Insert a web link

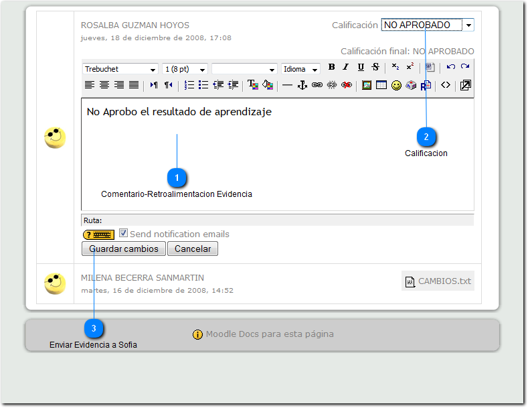(317, 85)
